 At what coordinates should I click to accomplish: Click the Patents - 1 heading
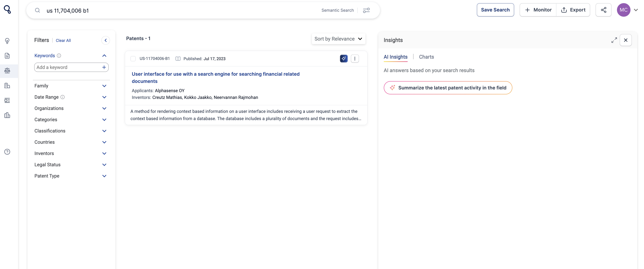(138, 39)
